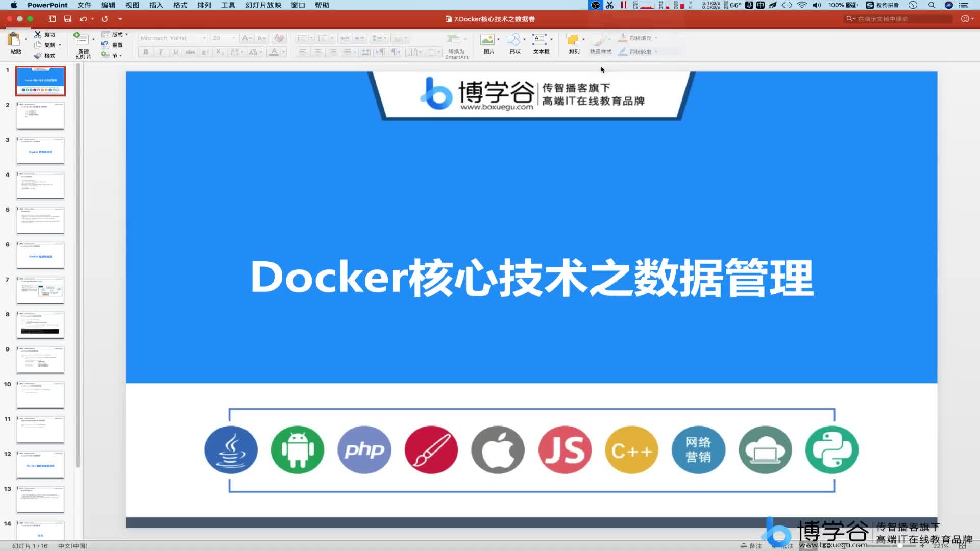Open the font color dropdown arrow
The width and height of the screenshot is (980, 551).
[x=284, y=52]
